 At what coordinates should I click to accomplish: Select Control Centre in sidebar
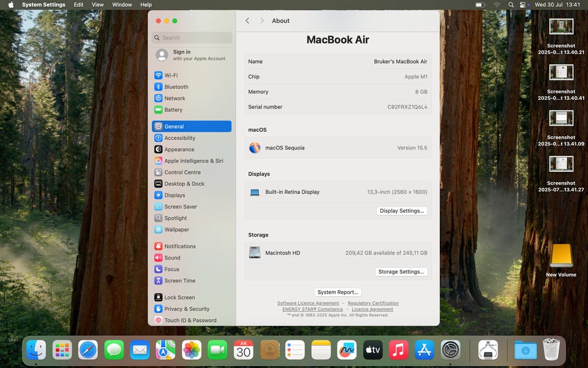182,172
